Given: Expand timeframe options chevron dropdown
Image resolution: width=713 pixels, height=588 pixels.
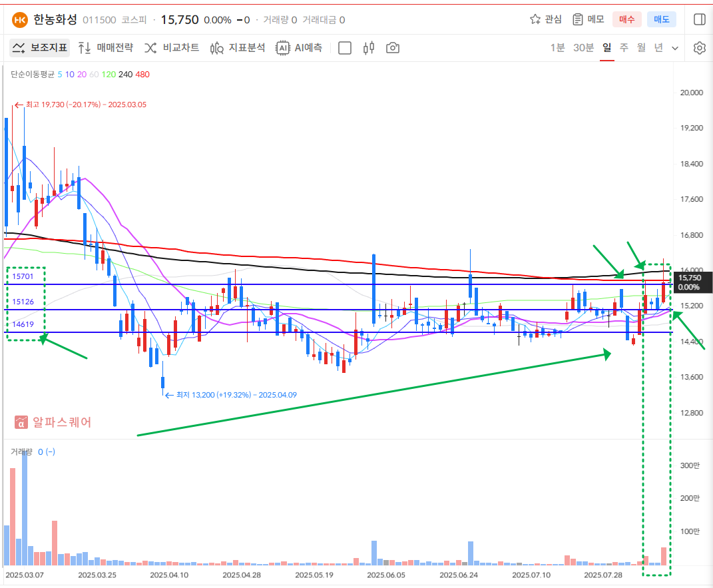Looking at the screenshot, I should pos(675,48).
